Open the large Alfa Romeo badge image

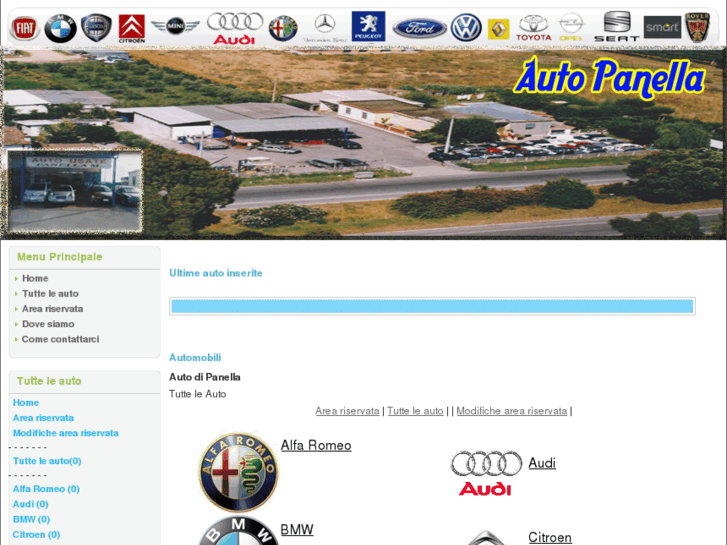pos(238,472)
